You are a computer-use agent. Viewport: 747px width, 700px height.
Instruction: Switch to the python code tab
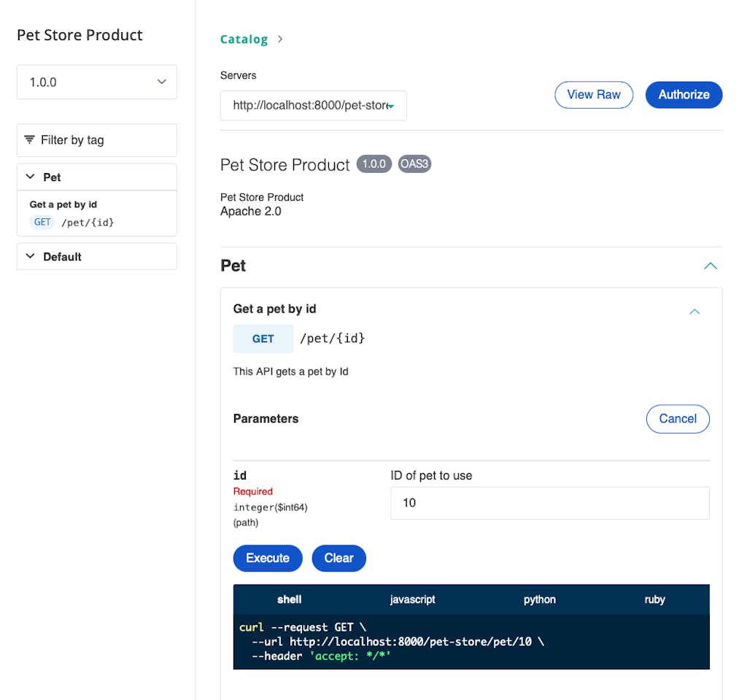point(539,599)
